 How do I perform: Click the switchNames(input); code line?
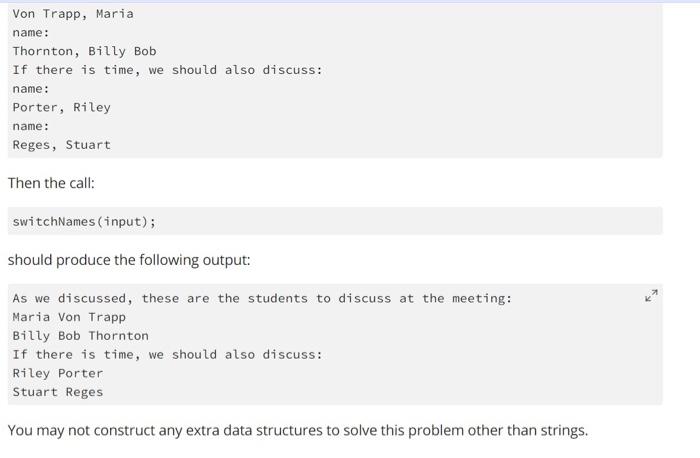(84, 221)
